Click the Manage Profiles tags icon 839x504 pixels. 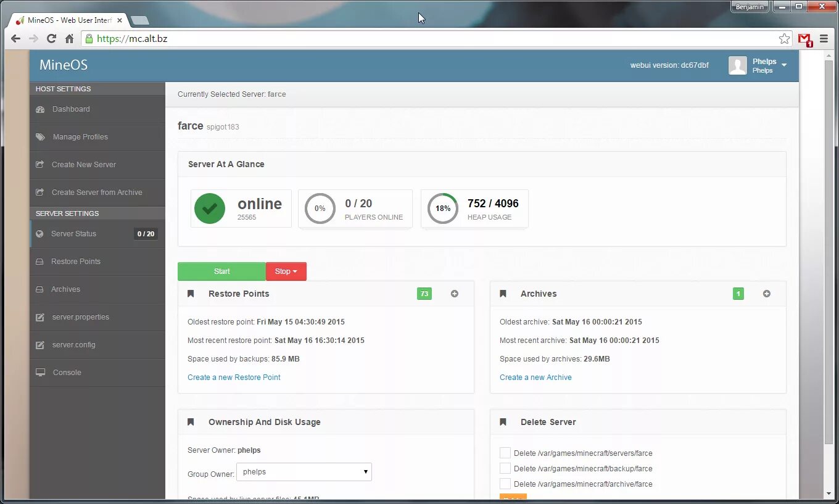40,137
